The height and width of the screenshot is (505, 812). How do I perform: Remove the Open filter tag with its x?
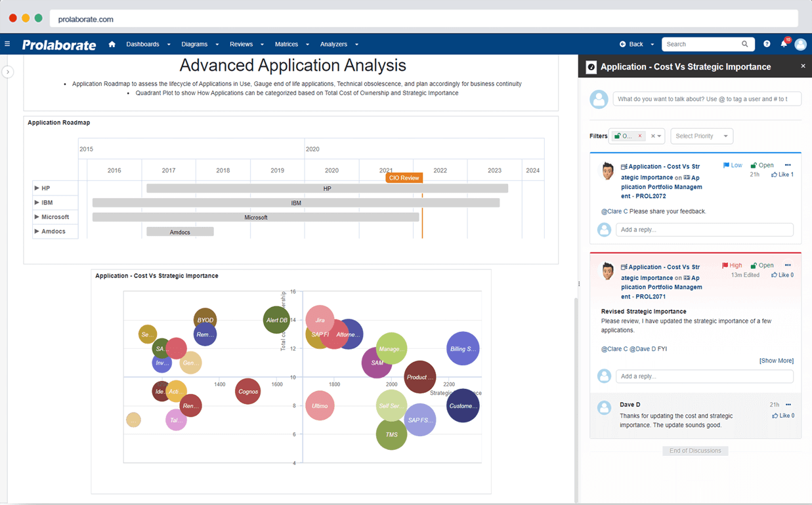[640, 136]
